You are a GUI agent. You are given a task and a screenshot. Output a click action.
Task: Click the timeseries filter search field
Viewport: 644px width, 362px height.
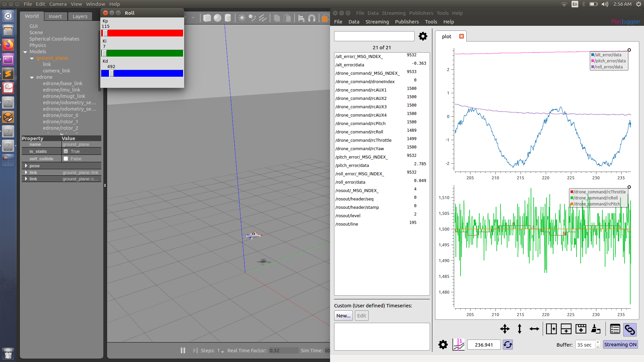[374, 36]
